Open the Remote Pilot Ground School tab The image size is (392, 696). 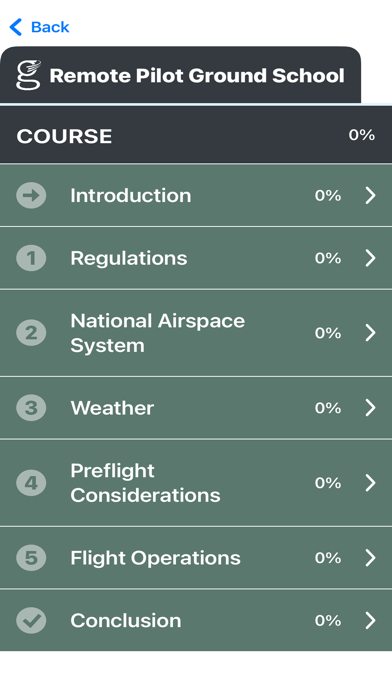180,75
